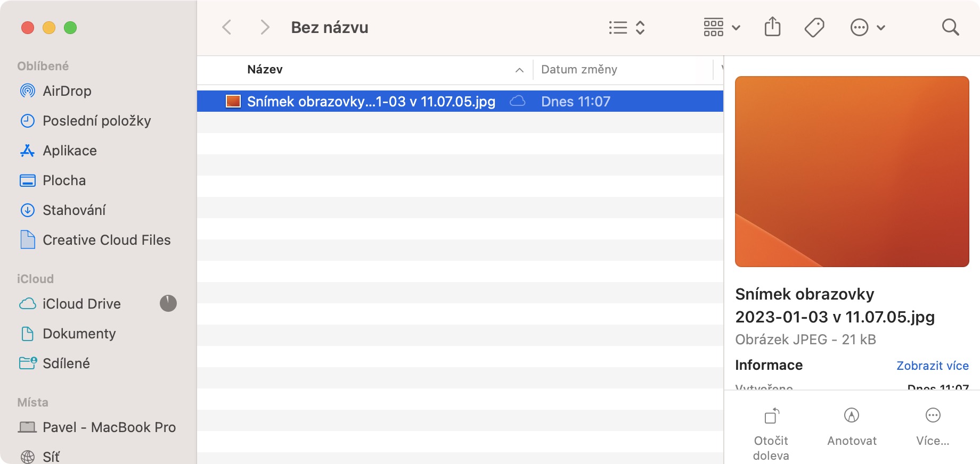This screenshot has width=980, height=464.
Task: Click the Více… quick actions icon
Action: point(933,426)
